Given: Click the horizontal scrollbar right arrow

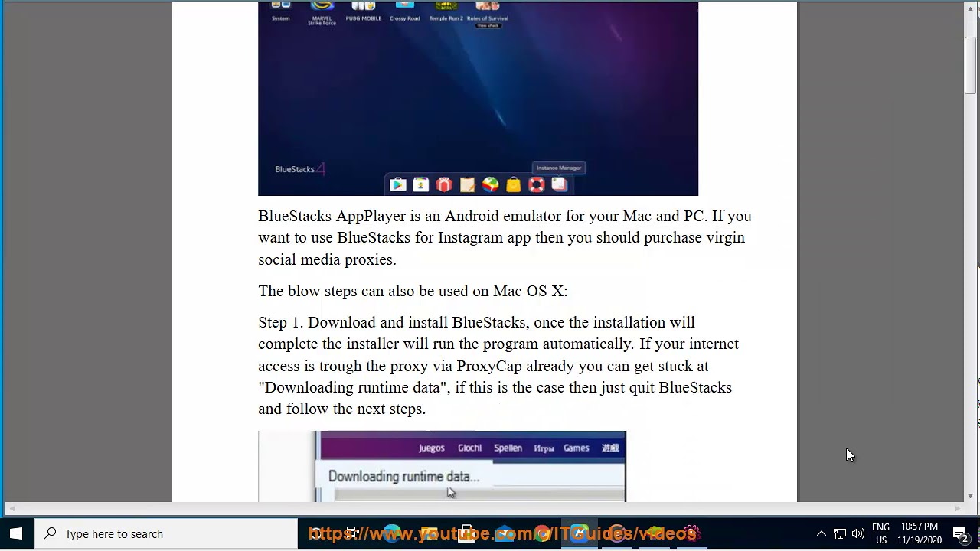Looking at the screenshot, I should pos(957,508).
